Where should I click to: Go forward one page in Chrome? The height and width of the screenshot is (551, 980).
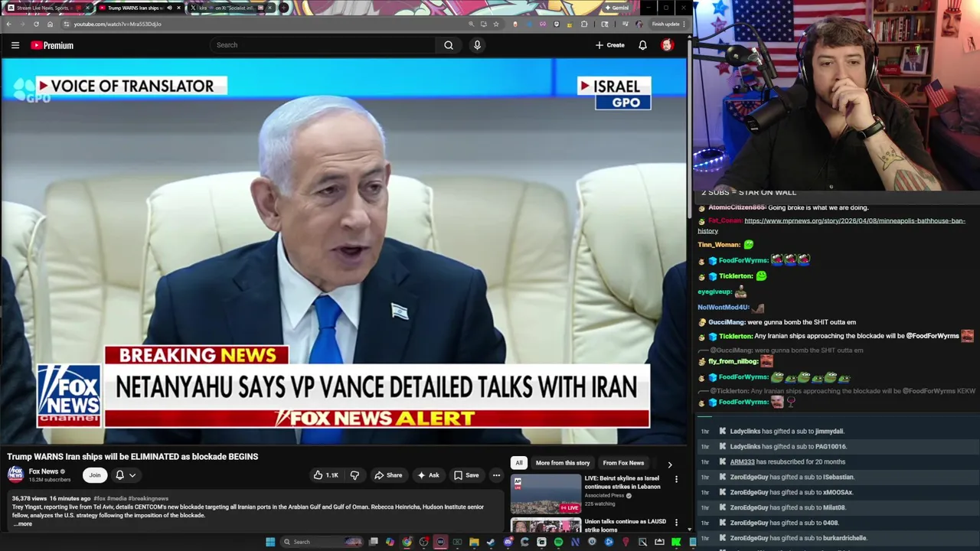tap(22, 24)
